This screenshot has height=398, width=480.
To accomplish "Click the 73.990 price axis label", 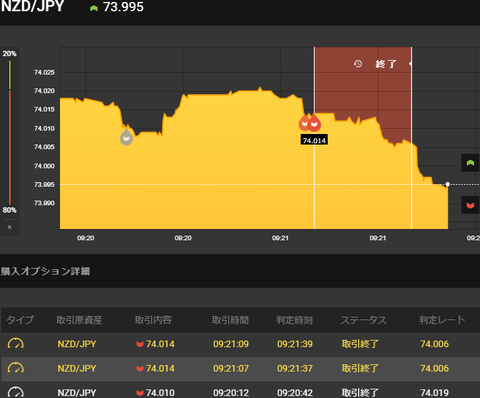I will [44, 203].
